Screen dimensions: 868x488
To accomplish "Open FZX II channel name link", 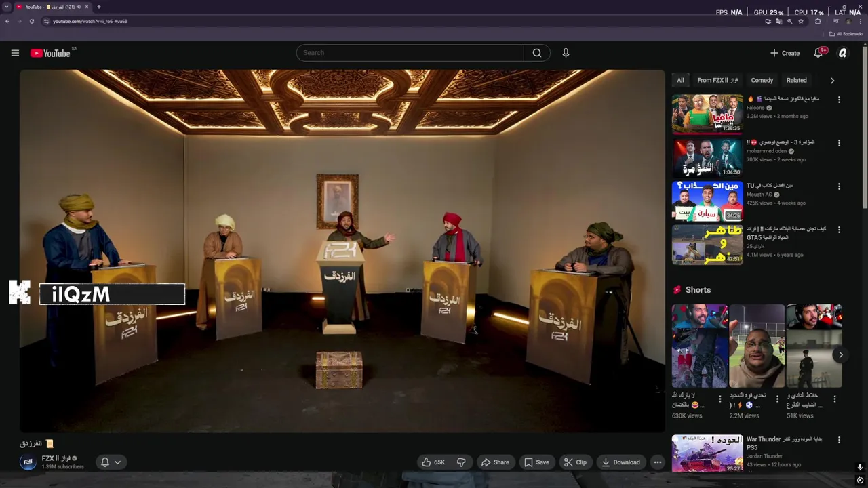I will pos(56,458).
